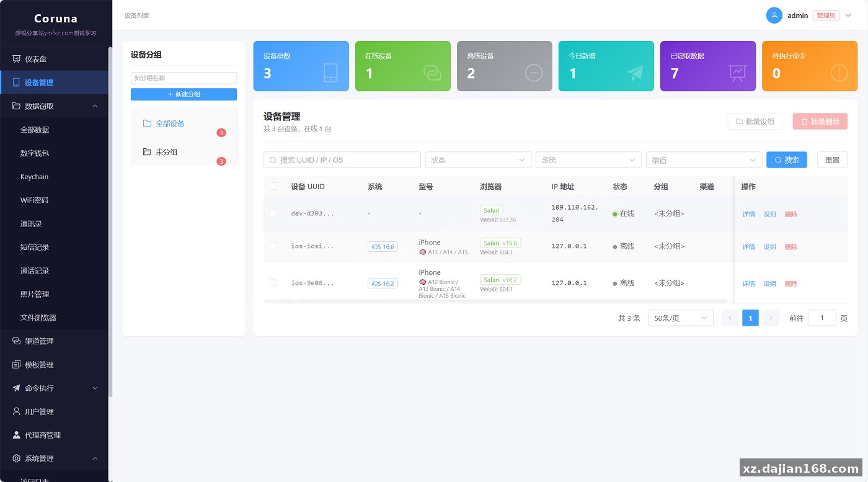Viewport: 868px width, 482px height.
Task: Open the 渠道管理 link icon
Action: pyautogui.click(x=16, y=341)
